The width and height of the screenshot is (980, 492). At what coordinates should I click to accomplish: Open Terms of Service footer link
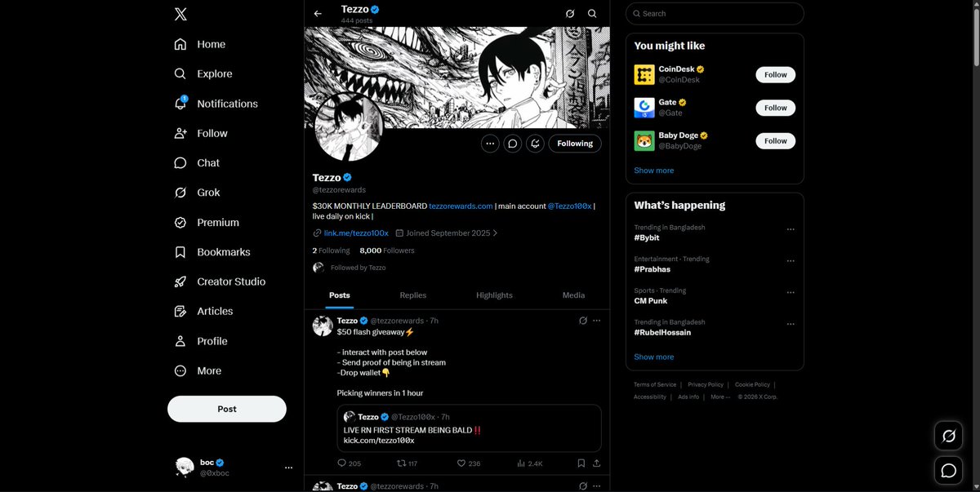click(655, 384)
